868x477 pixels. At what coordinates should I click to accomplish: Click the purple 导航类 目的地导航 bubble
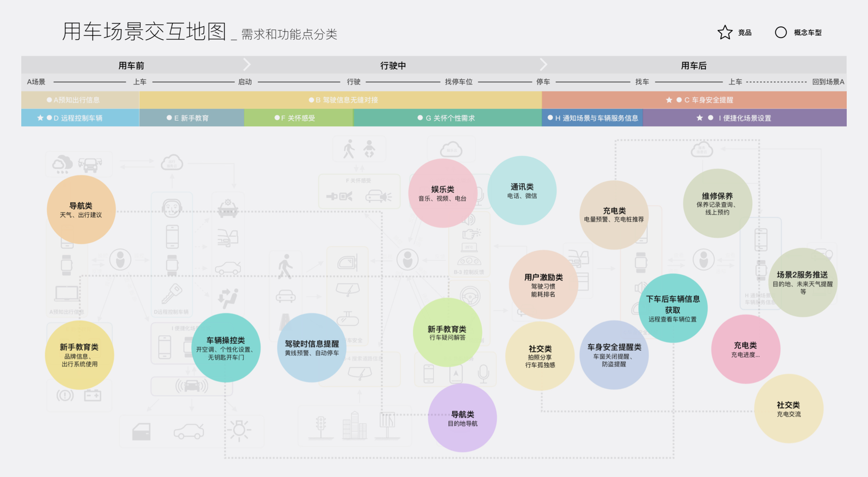463,418
